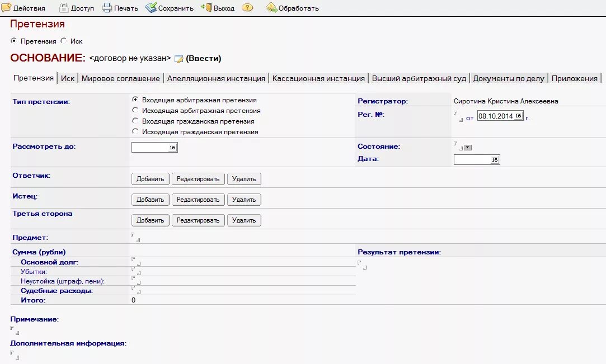
Task: Click the Рег. № number field
Action: pyautogui.click(x=458, y=116)
